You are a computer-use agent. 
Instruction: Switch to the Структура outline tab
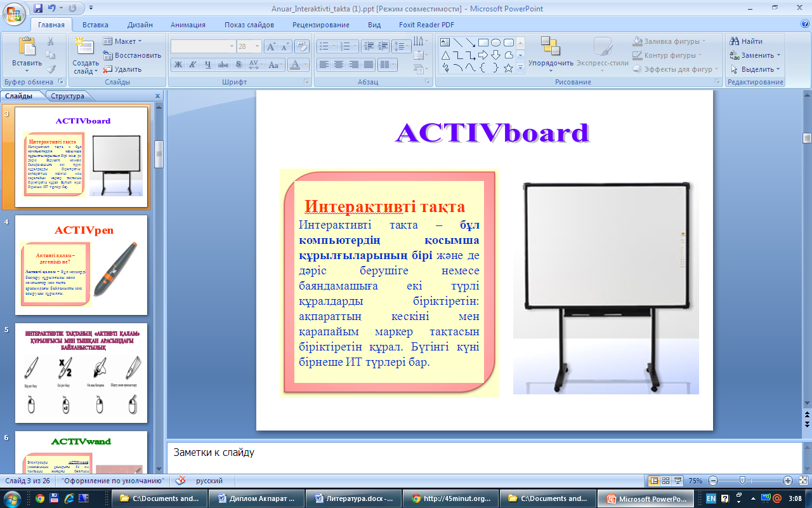coord(67,96)
